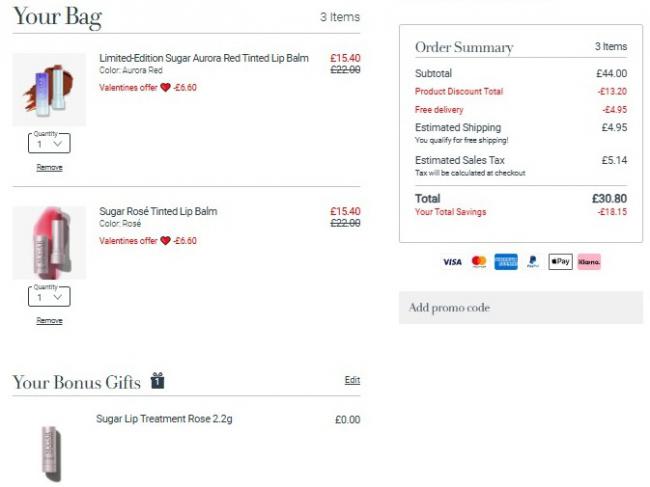Open quantity dropdown for Aurora Red Lip Balm
Image resolution: width=650 pixels, height=487 pixels.
click(x=49, y=143)
